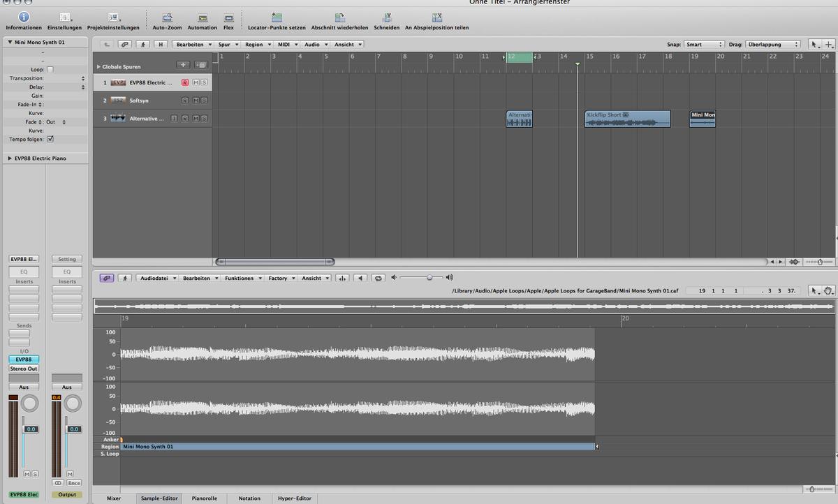Uncheck the Tempo folgen checkbox

50,139
